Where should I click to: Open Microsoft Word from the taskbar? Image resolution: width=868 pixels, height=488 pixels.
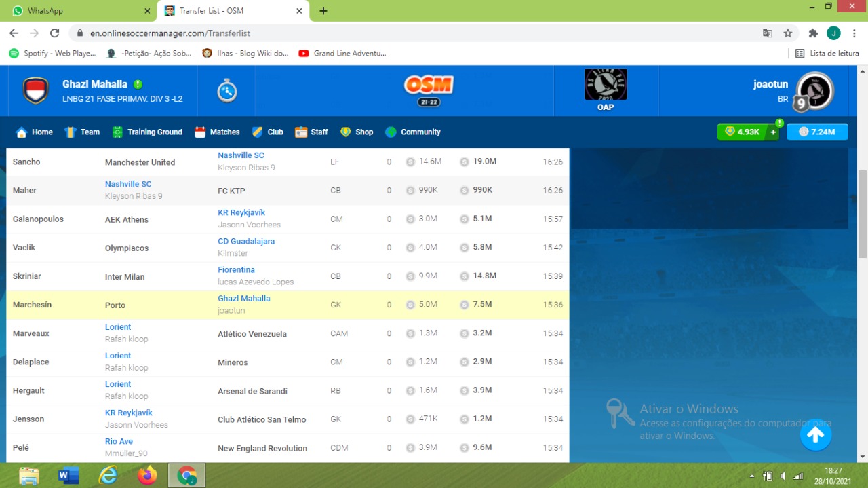click(68, 476)
